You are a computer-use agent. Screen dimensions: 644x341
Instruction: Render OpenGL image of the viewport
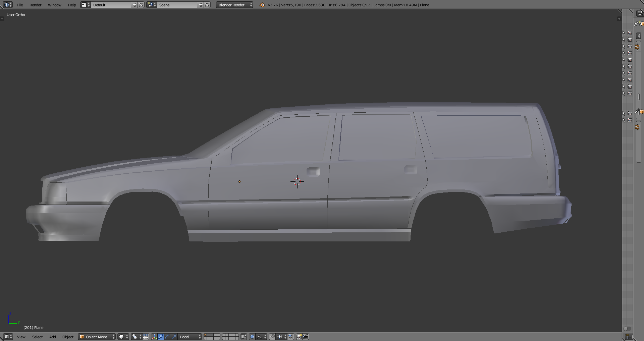point(299,337)
